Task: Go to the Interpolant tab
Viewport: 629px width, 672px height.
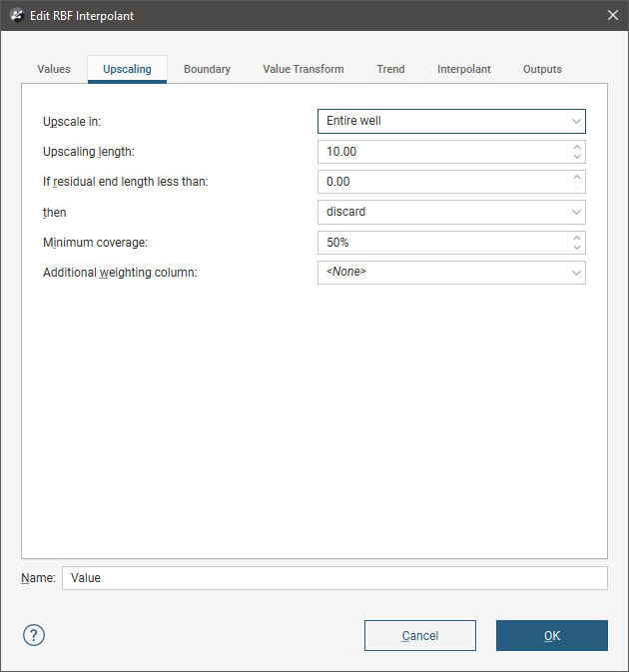Action: coord(464,69)
